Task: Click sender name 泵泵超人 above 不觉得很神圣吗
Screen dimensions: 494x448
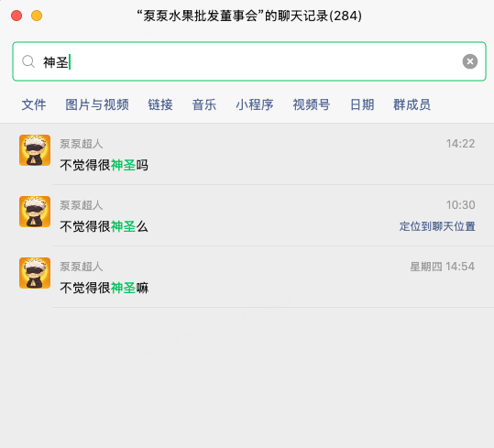Action: pyautogui.click(x=82, y=144)
